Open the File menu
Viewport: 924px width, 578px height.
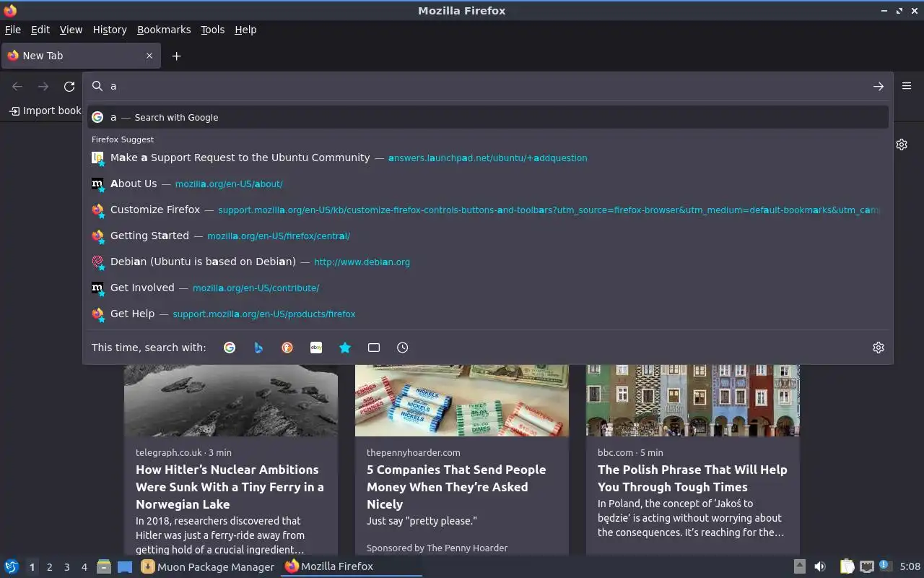point(13,30)
